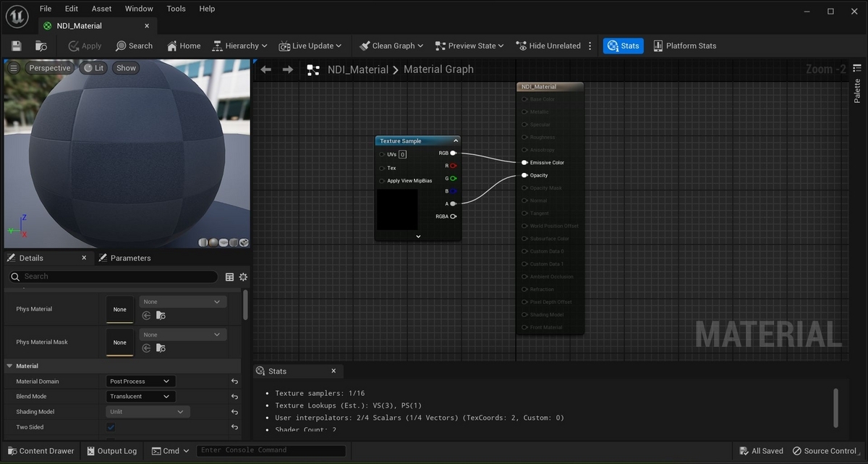Collapse the Texture Sample node with the arrow

tap(456, 141)
